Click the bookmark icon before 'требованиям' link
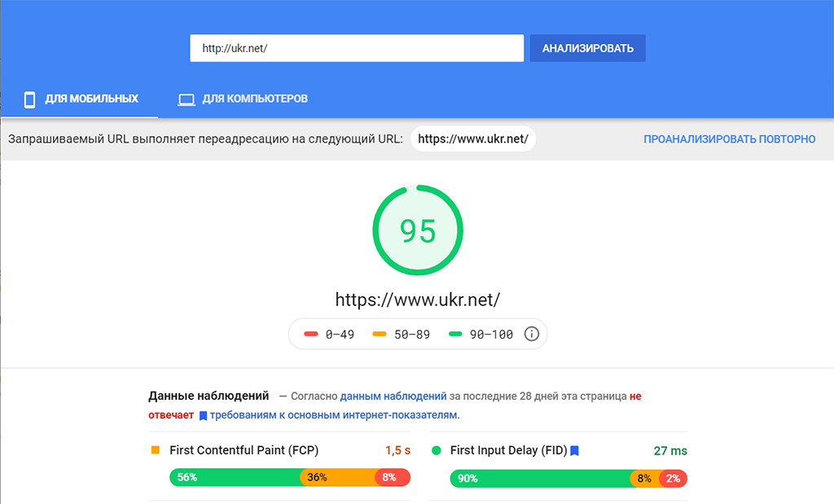Image resolution: width=834 pixels, height=504 pixels. coord(203,415)
